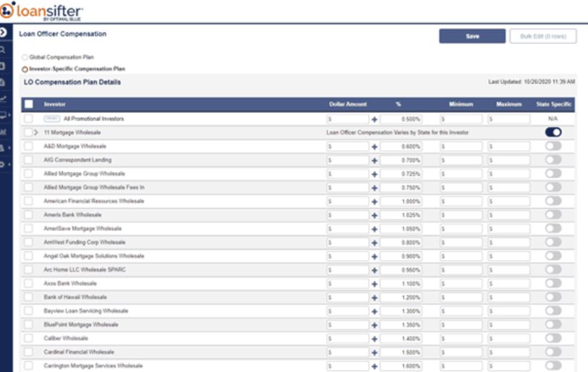Click the plus icon for Angel Oak Mortgage Solutions

tap(374, 256)
